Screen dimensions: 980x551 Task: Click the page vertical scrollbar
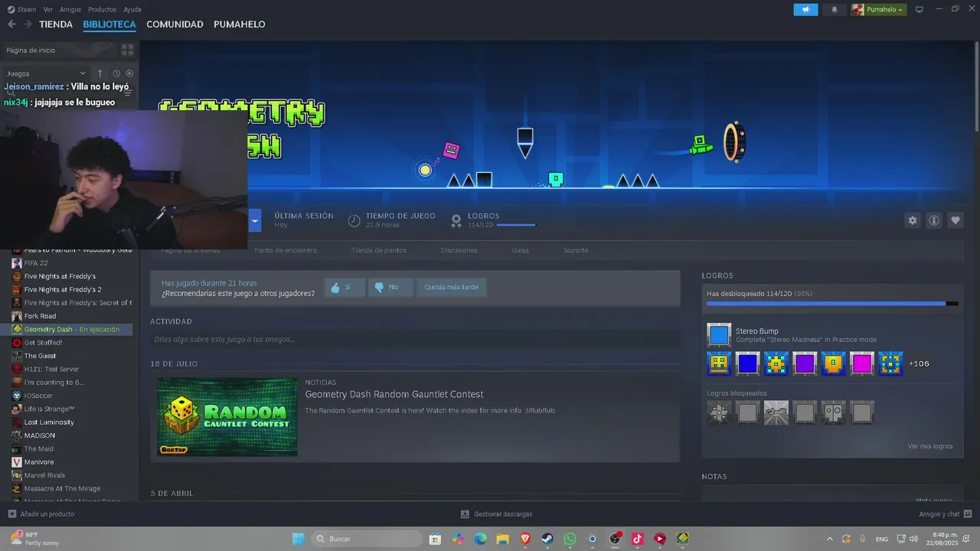point(977,88)
